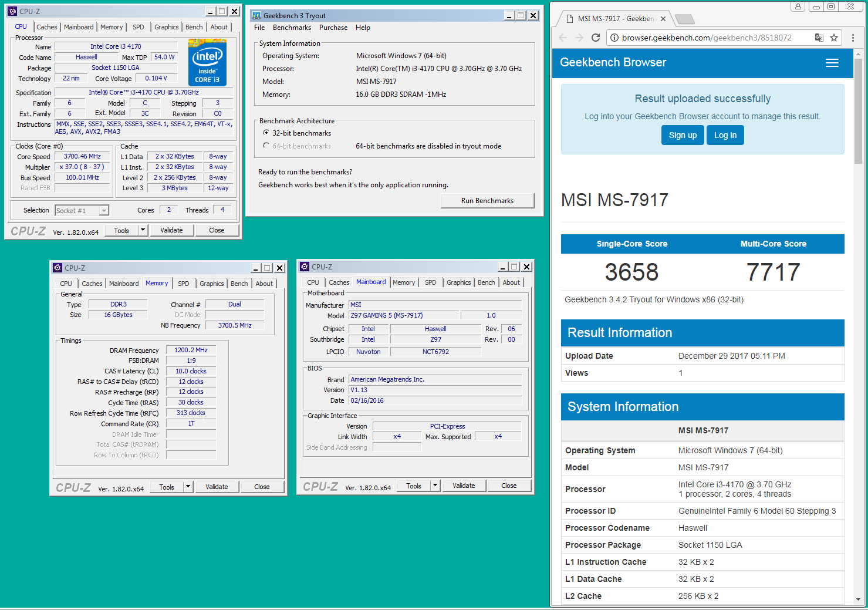868x610 pixels.
Task: Click the Chrome back arrow icon
Action: (x=563, y=38)
